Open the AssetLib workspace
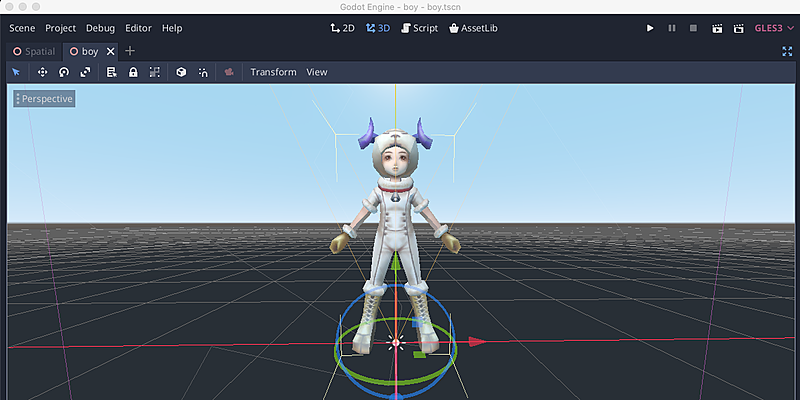The image size is (800, 400). point(475,29)
